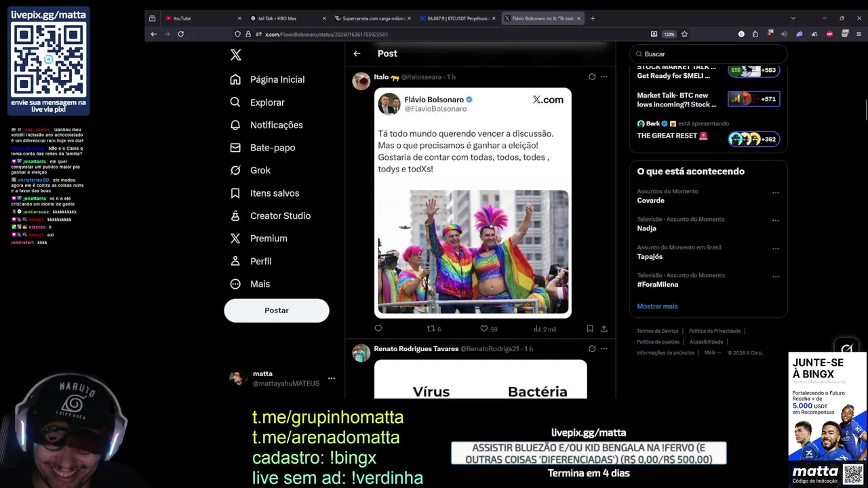
Task: Open Italo's profile avatar
Action: point(361,81)
